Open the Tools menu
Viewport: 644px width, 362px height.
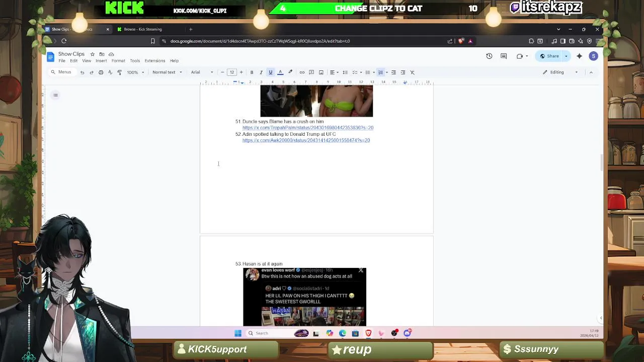coord(135,61)
